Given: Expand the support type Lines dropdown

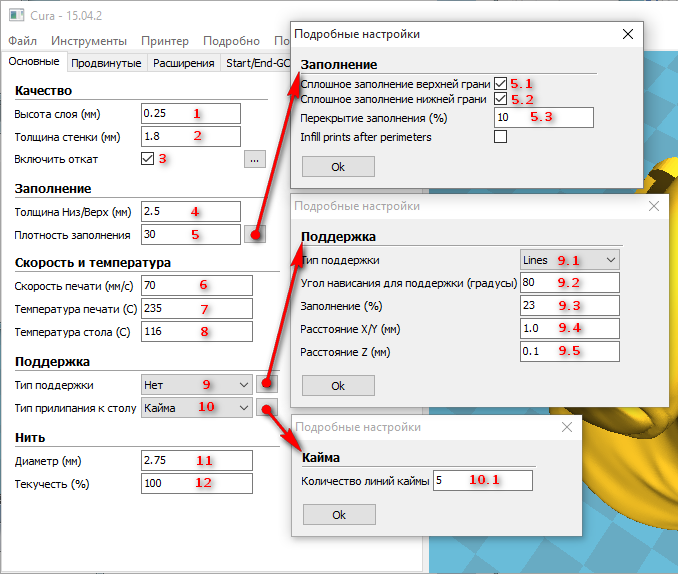Looking at the screenshot, I should tap(569, 260).
